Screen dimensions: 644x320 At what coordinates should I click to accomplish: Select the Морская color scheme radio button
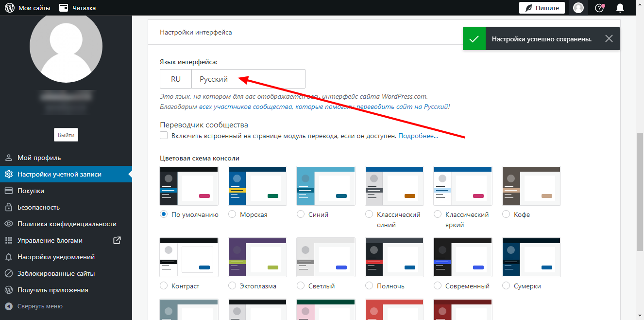click(232, 214)
